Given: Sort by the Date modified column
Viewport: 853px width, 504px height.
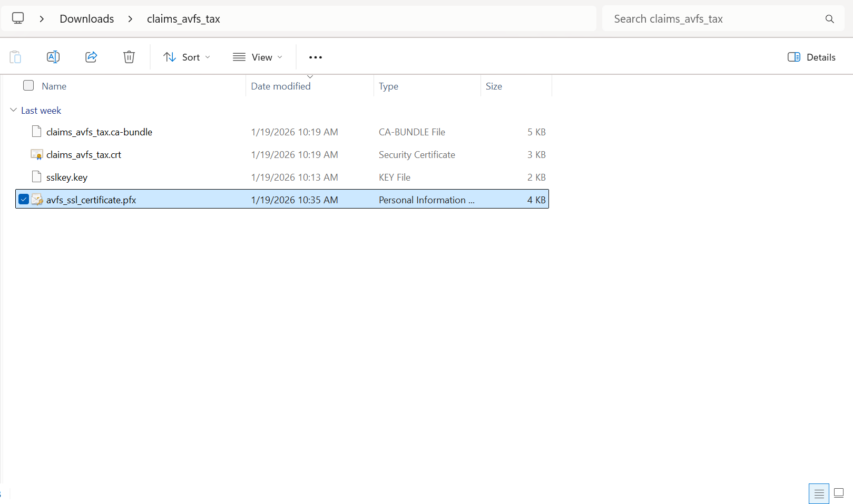Looking at the screenshot, I should click(281, 86).
